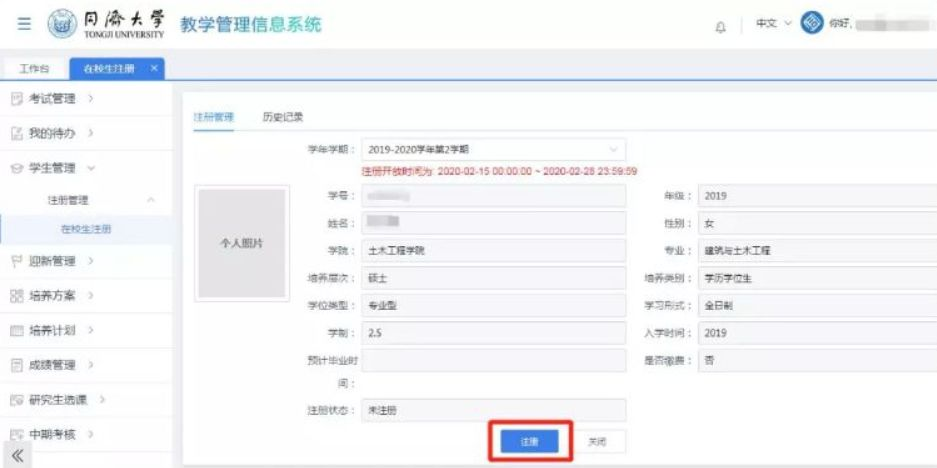Click the 注册状态 field showing 未注册
This screenshot has height=468, width=937.
click(x=494, y=411)
